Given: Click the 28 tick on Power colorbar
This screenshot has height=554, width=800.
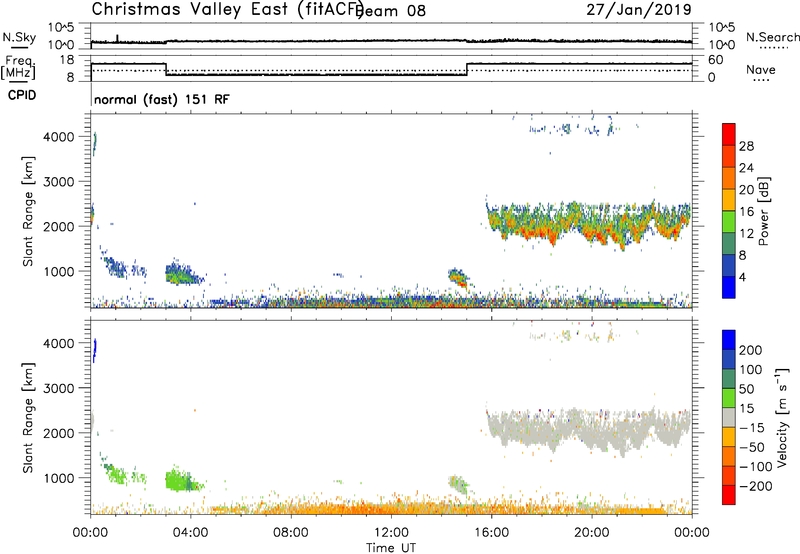Looking at the screenshot, I should [x=746, y=146].
